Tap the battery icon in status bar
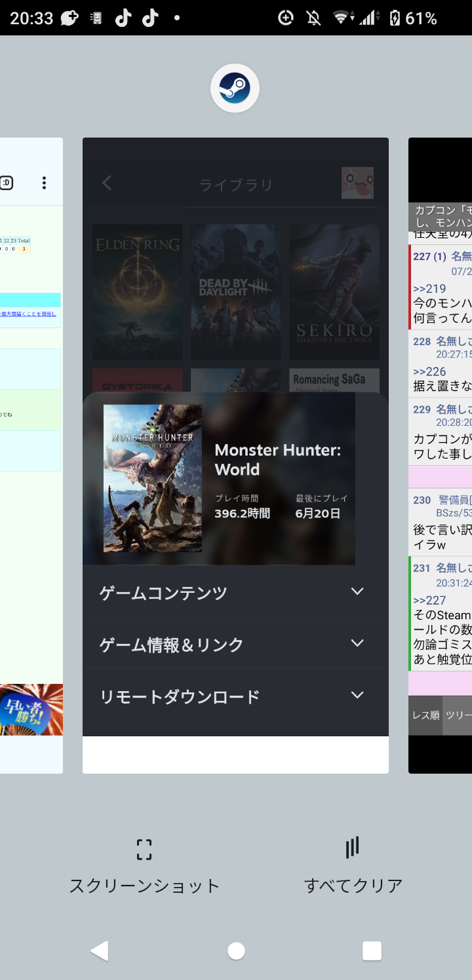 point(395,18)
